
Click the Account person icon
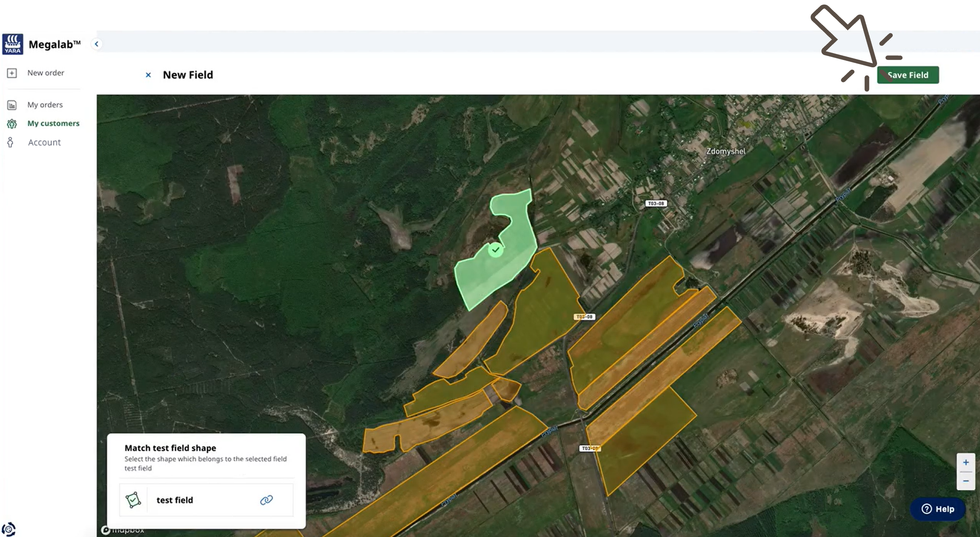click(x=10, y=142)
